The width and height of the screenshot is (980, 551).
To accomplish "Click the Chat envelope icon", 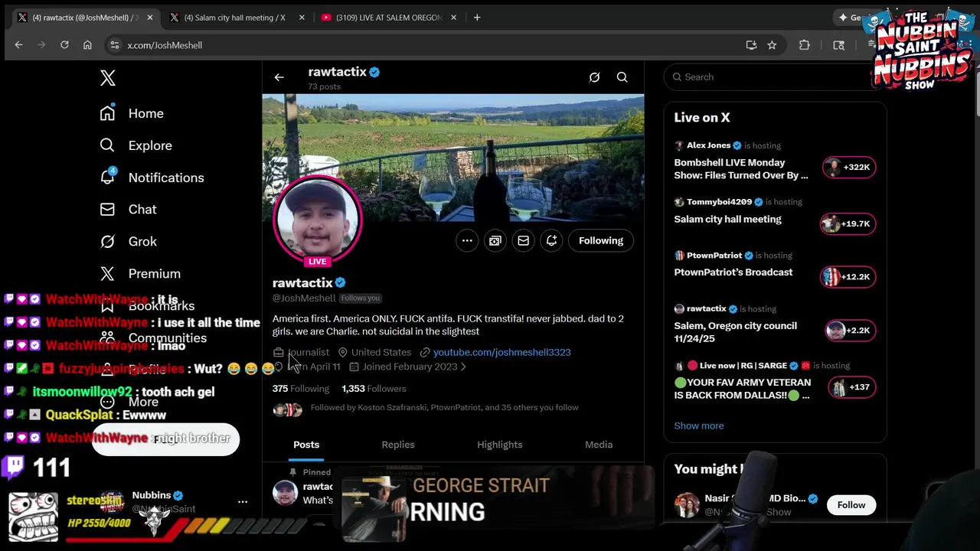I will pyautogui.click(x=107, y=210).
